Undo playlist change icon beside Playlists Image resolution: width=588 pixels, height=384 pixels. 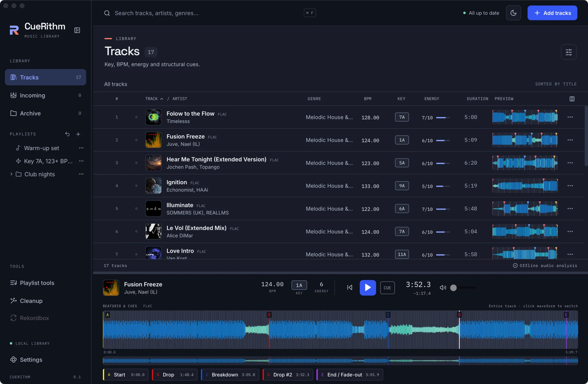tap(67, 134)
